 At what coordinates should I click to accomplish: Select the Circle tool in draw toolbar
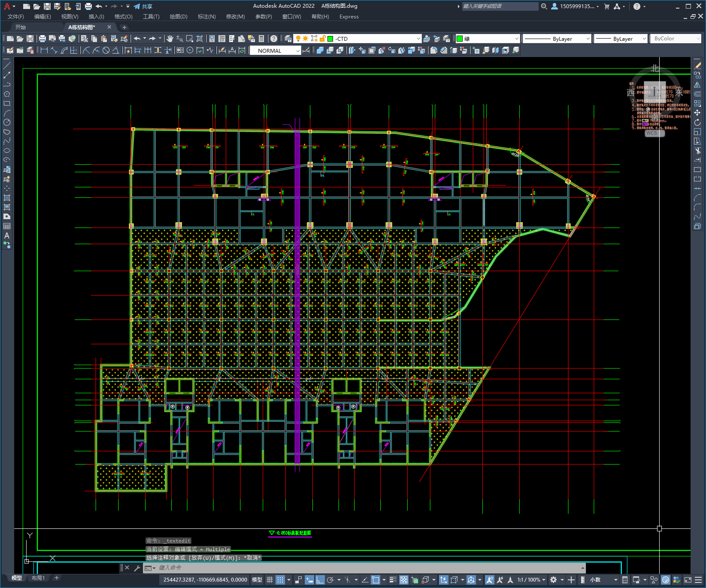pyautogui.click(x=7, y=122)
